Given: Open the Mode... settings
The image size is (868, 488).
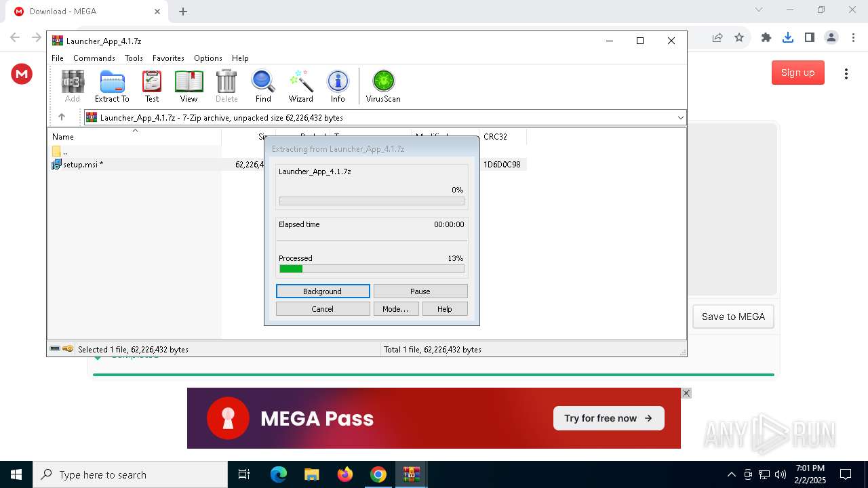Looking at the screenshot, I should tap(395, 309).
